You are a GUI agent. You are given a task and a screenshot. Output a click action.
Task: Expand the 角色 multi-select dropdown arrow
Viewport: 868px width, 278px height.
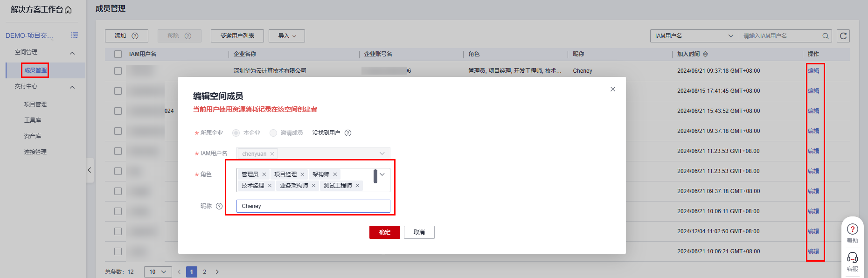(382, 174)
